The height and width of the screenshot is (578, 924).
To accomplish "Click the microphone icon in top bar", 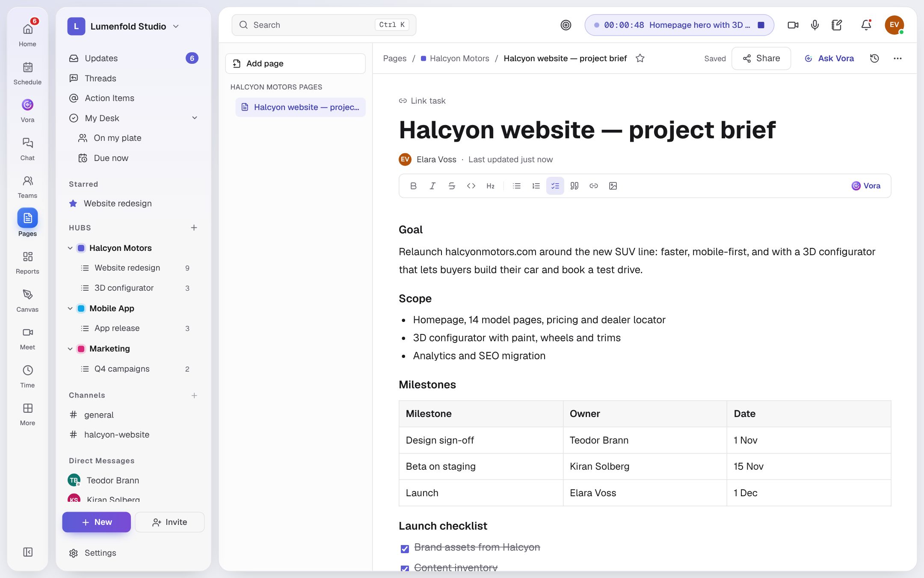I will point(815,25).
